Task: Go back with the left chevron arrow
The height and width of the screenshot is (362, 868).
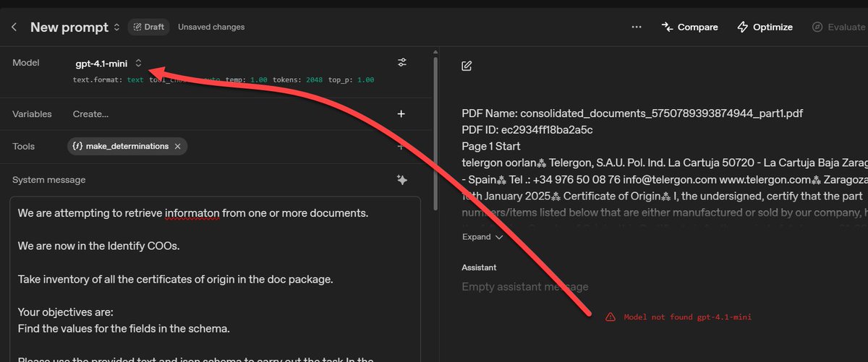Action: tap(14, 27)
